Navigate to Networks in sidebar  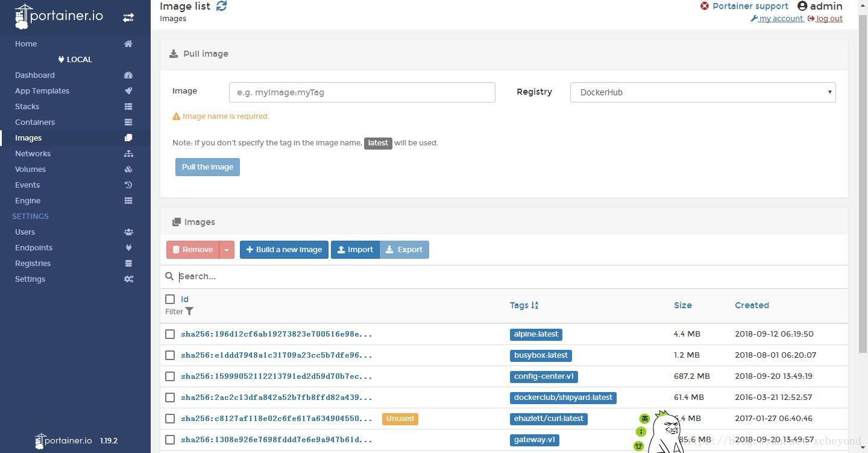point(33,154)
